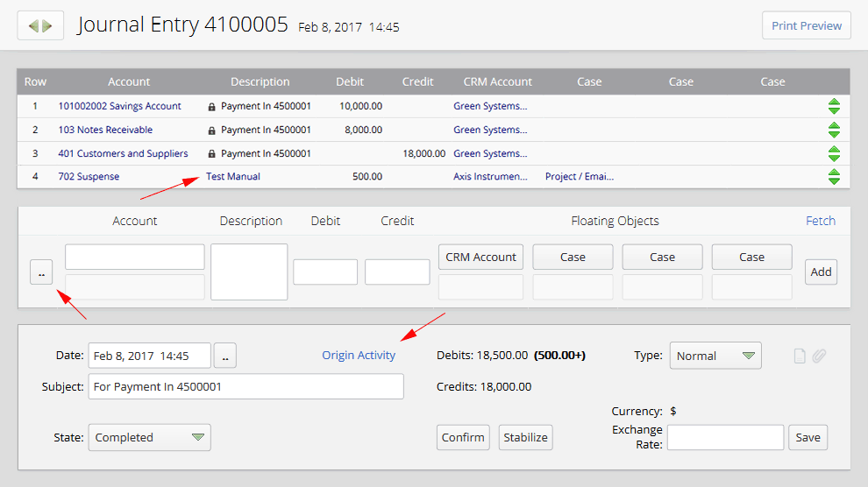Click the lock icon on Savings Account row

pyautogui.click(x=211, y=107)
